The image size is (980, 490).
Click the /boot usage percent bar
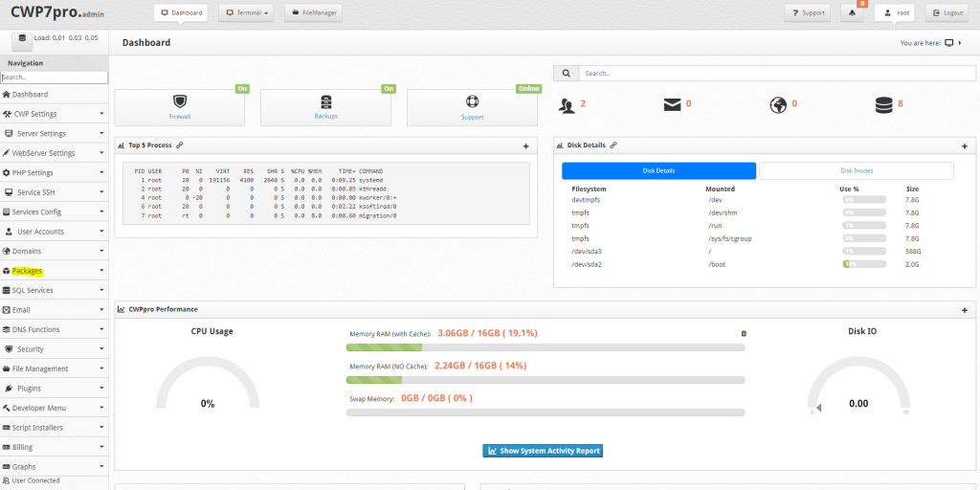click(x=864, y=264)
